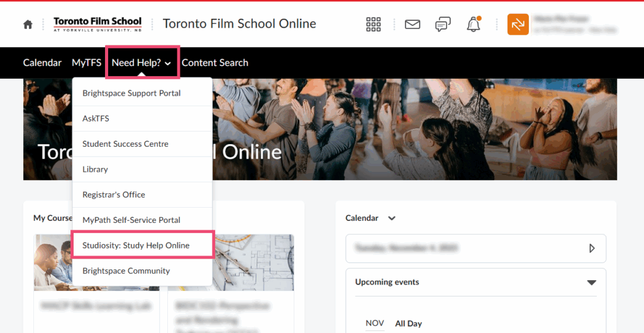Open Student Success Centre link

point(125,144)
